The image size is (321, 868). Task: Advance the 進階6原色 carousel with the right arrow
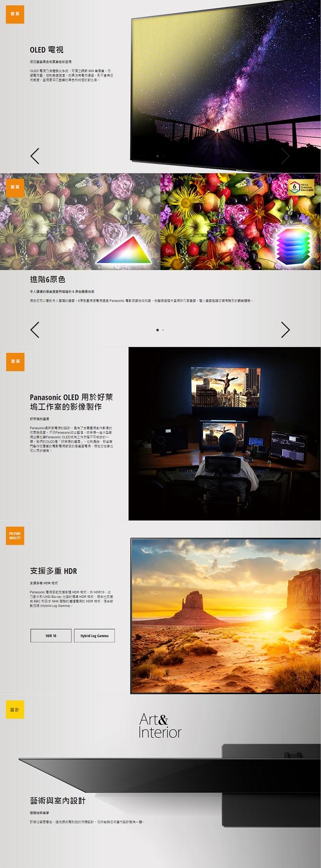[x=285, y=330]
